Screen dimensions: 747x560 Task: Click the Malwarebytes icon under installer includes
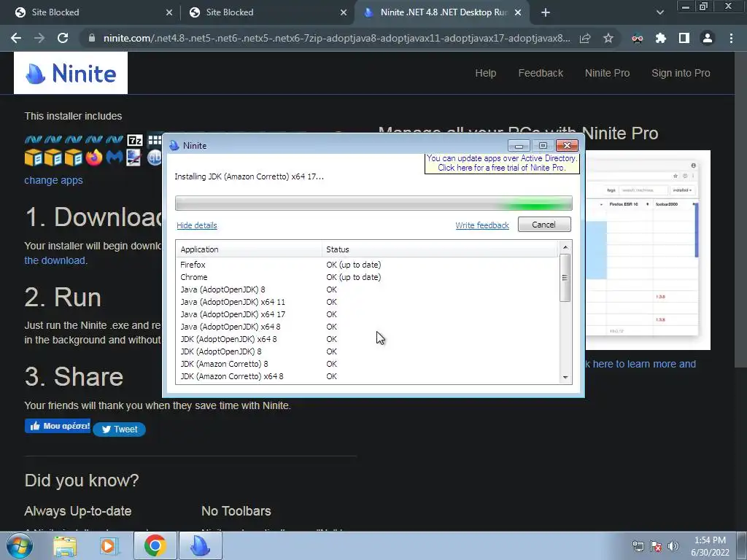[x=115, y=157]
